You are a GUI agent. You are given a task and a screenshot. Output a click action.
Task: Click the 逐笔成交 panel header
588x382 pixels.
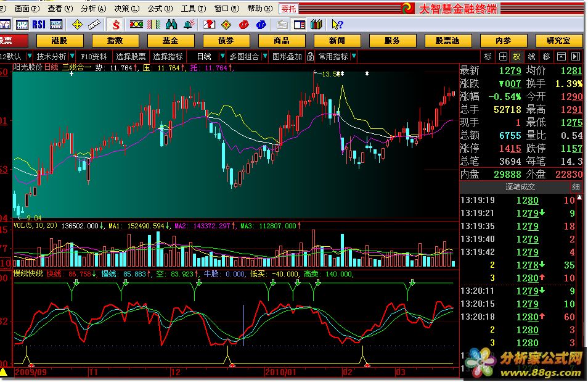[520, 186]
